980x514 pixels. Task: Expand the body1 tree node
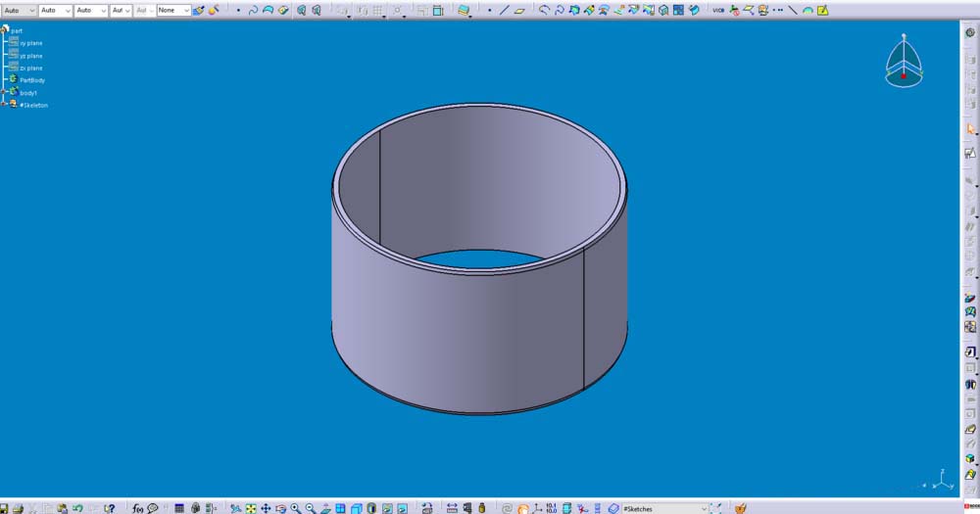coord(3,92)
